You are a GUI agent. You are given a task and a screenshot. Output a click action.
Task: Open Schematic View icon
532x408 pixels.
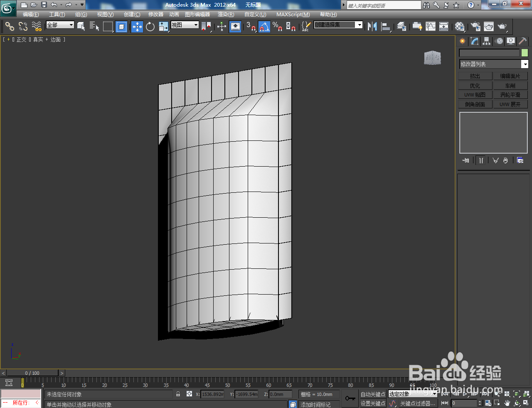[444, 27]
